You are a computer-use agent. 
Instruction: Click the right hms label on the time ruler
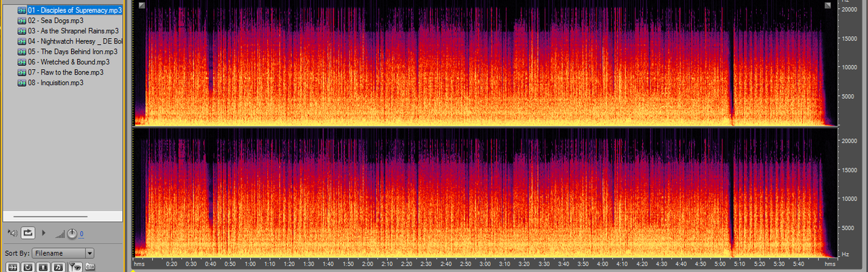830,263
